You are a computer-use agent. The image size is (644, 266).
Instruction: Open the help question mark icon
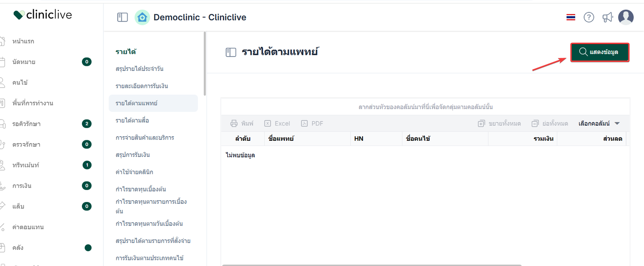[589, 17]
